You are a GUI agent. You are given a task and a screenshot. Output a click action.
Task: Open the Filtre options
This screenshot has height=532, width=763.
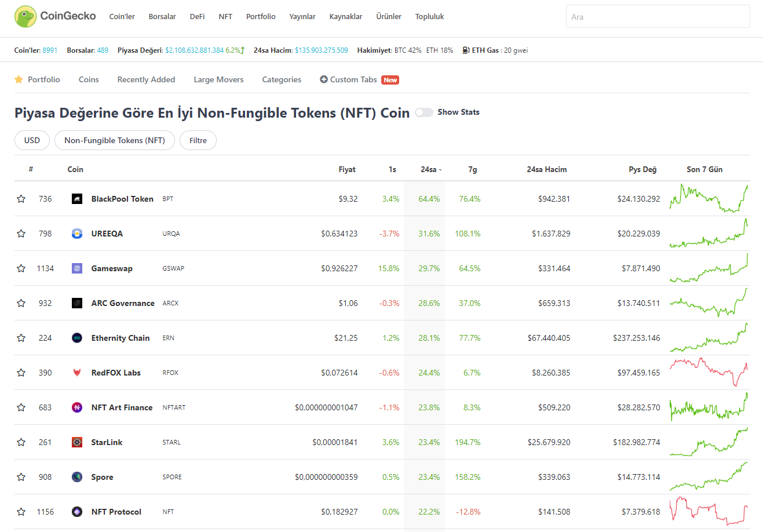[198, 140]
